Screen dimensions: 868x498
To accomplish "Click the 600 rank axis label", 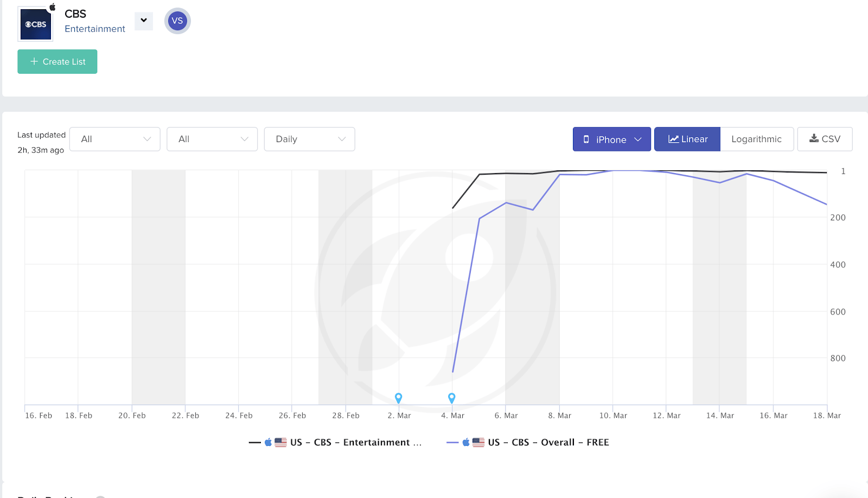I will coord(838,312).
